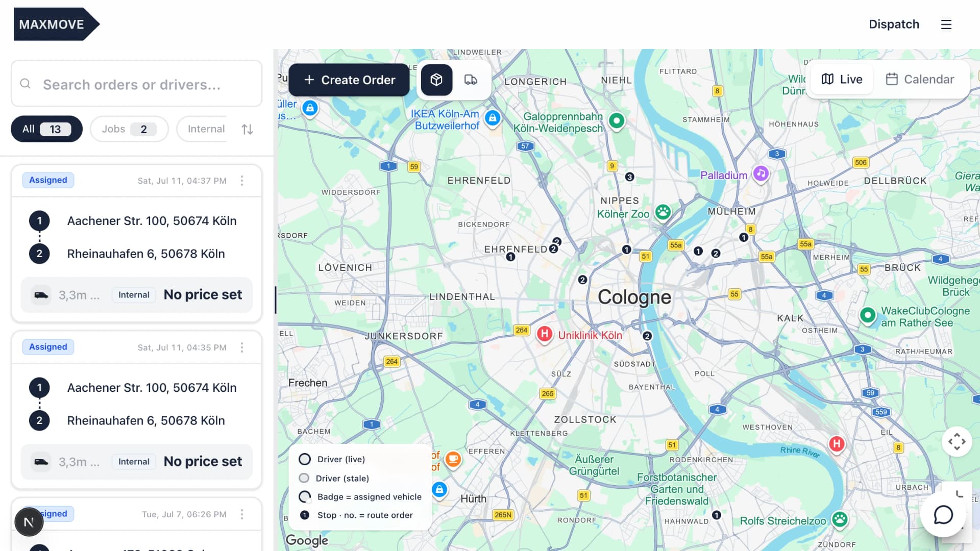Click the Kölner Zoo paw marker

tap(663, 212)
